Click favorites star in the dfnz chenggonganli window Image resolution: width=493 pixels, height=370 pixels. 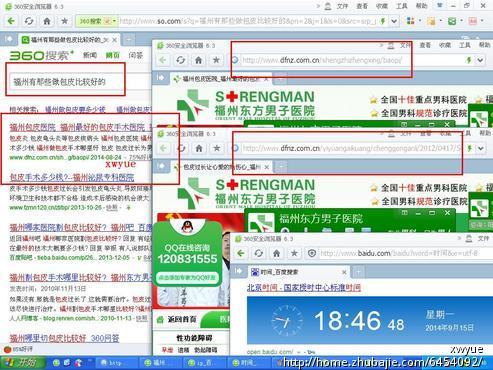217,148
